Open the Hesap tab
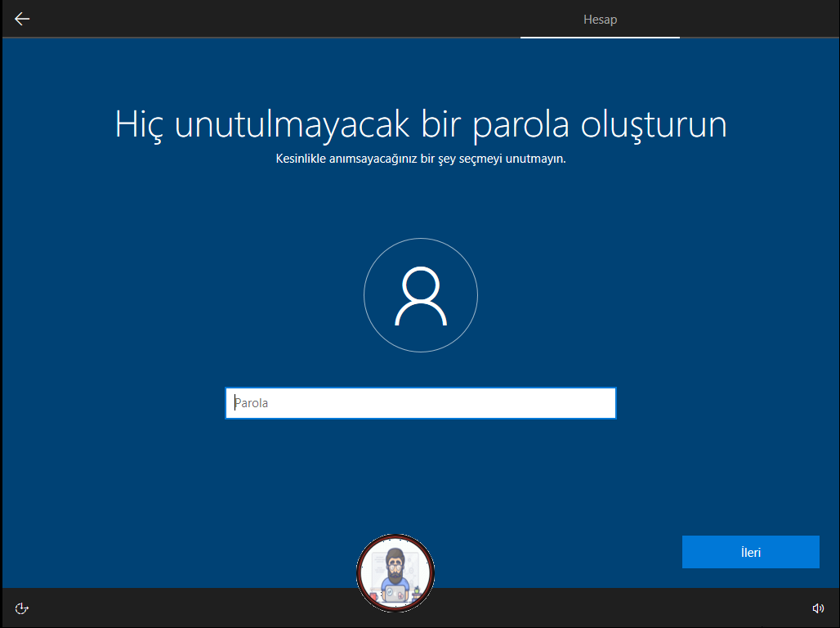Image resolution: width=840 pixels, height=628 pixels. tap(600, 20)
